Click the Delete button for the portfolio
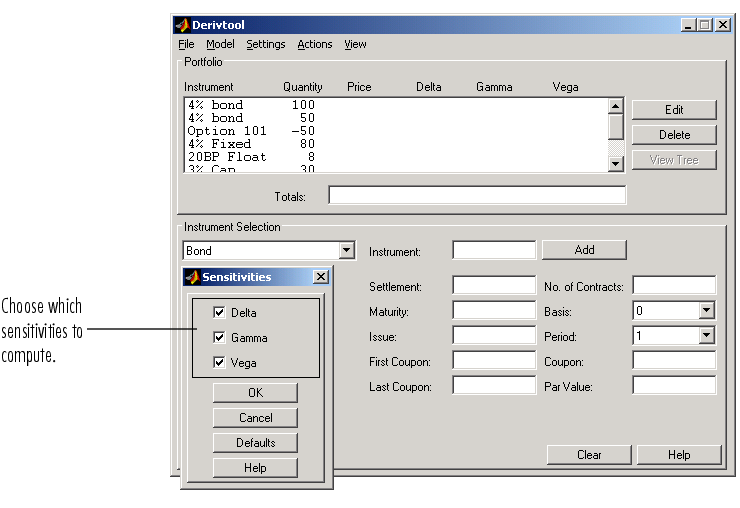The image size is (740, 508). click(674, 135)
